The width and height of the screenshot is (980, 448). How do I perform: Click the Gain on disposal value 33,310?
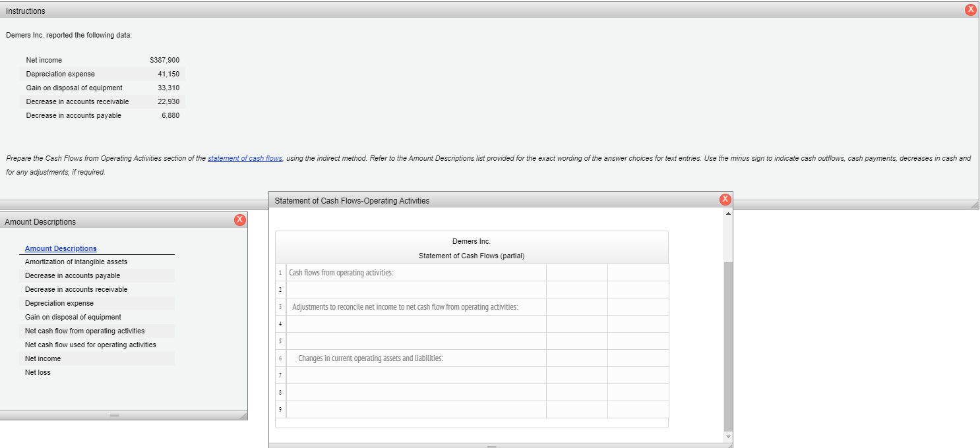click(x=168, y=88)
